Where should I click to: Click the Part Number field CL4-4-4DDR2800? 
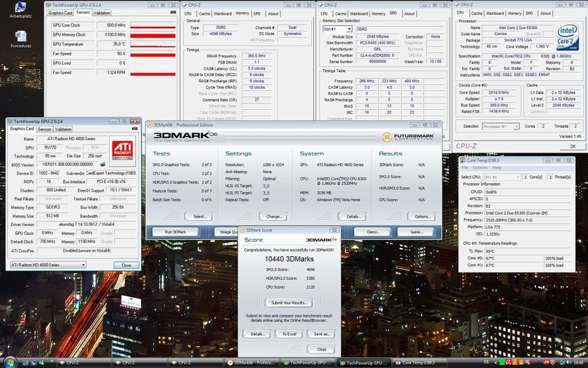tap(377, 55)
